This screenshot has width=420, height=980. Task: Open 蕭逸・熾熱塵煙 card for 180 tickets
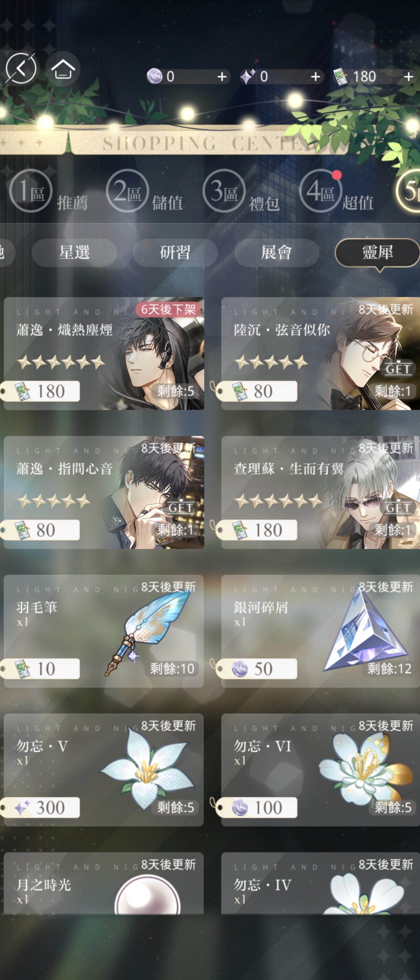(x=103, y=353)
